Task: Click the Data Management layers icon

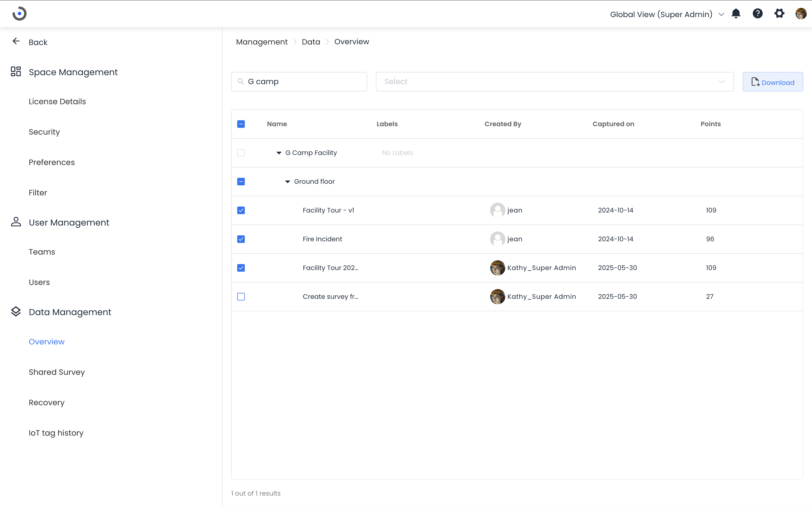Action: pyautogui.click(x=16, y=311)
